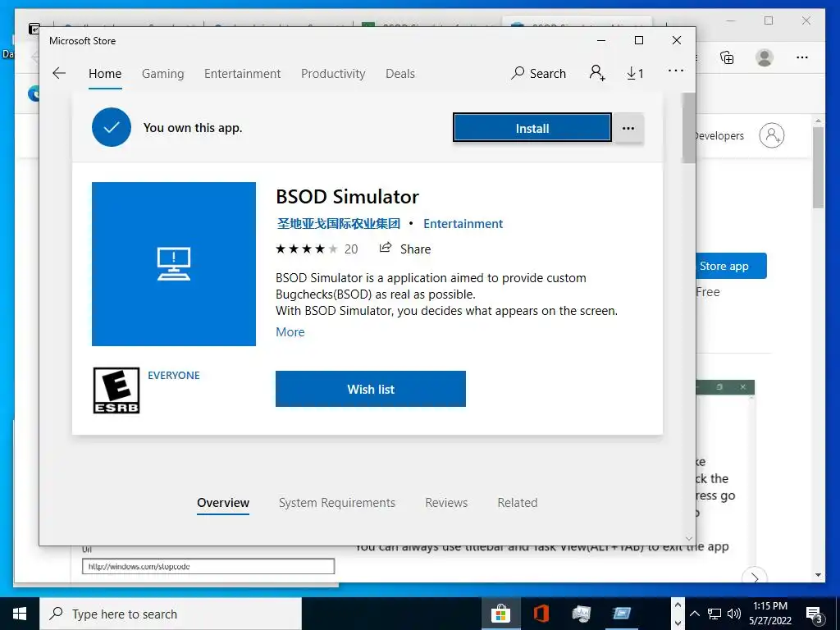Switch to the Gaming tab
The width and height of the screenshot is (840, 630).
163,73
